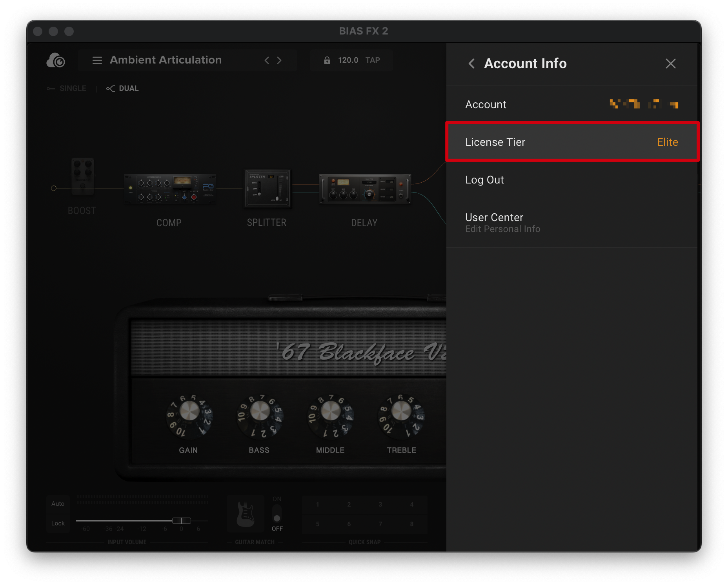Edit the 120.0 tempo value
Screen dimensions: 728x585
[348, 60]
